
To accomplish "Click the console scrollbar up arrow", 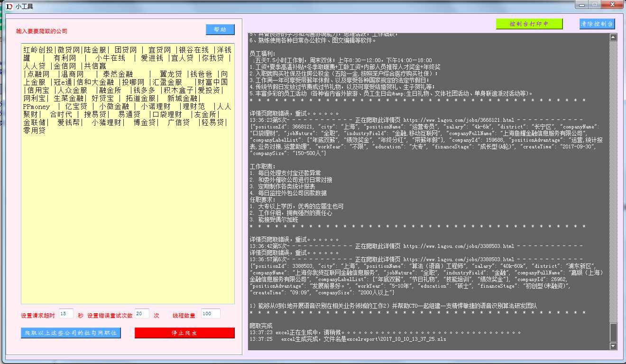I will pyautogui.click(x=613, y=37).
